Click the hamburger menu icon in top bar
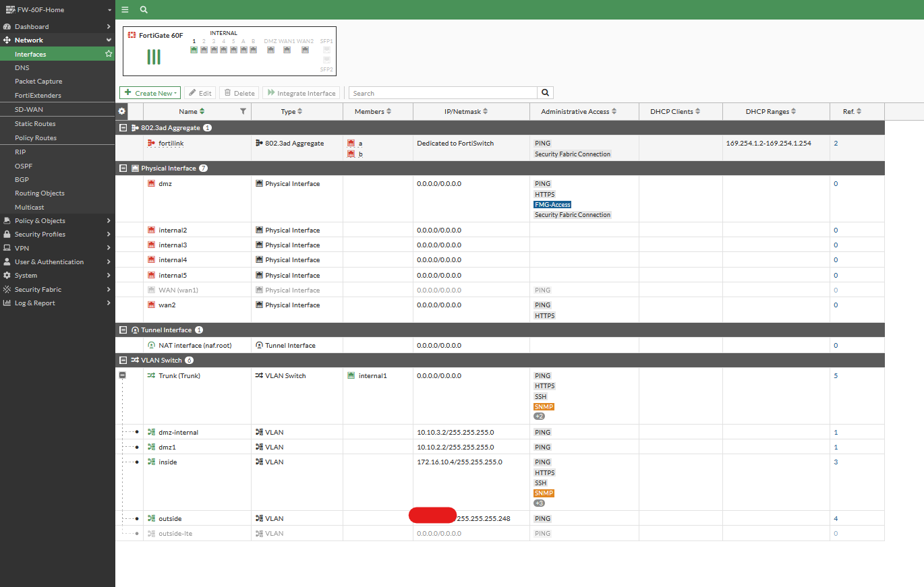Image resolution: width=924 pixels, height=587 pixels. (125, 10)
